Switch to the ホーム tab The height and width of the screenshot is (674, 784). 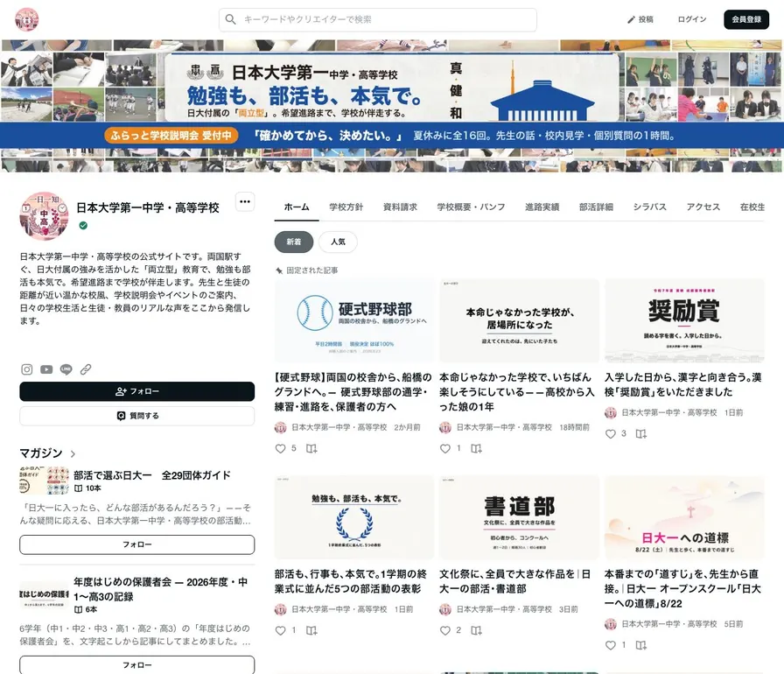pyautogui.click(x=297, y=207)
